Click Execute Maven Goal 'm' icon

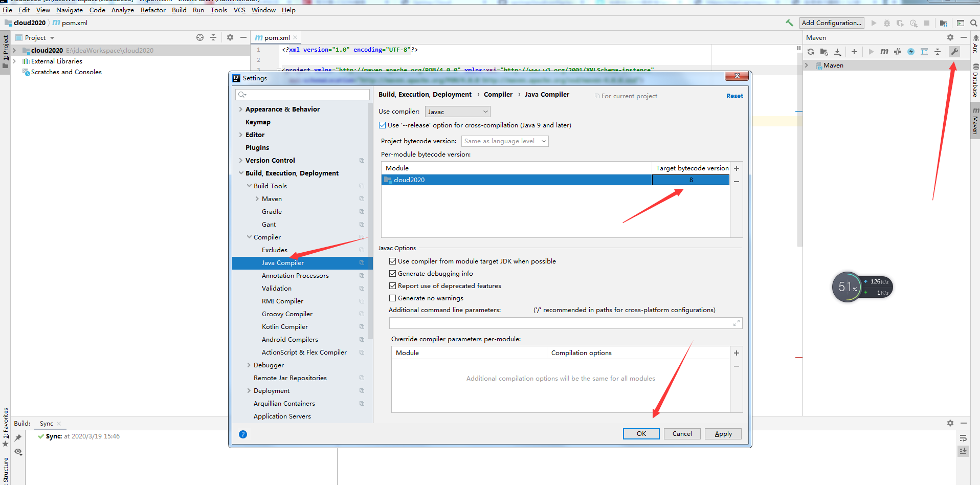884,52
